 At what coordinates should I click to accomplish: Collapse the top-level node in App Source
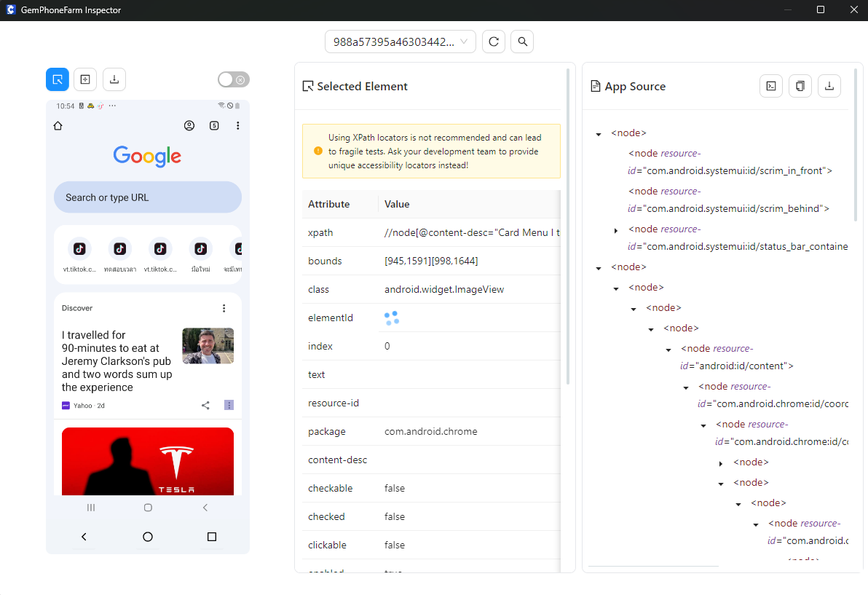coord(599,134)
